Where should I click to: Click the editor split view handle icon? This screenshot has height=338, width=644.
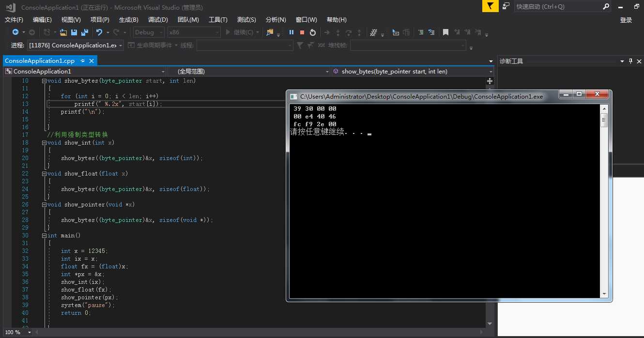coord(490,81)
